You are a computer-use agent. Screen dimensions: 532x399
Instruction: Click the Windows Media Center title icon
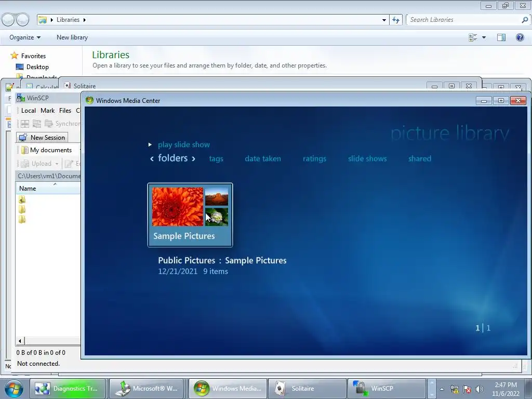(x=89, y=100)
